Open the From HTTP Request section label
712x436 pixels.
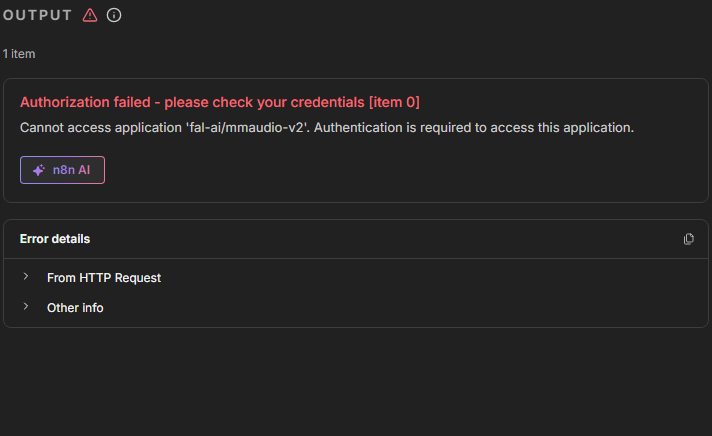point(104,278)
